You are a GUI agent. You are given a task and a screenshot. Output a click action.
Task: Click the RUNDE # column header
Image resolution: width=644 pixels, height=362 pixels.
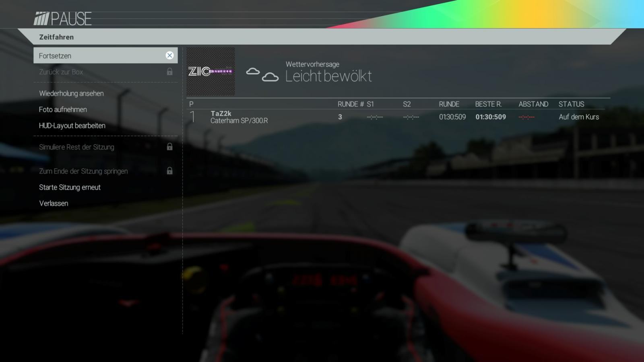click(x=351, y=104)
